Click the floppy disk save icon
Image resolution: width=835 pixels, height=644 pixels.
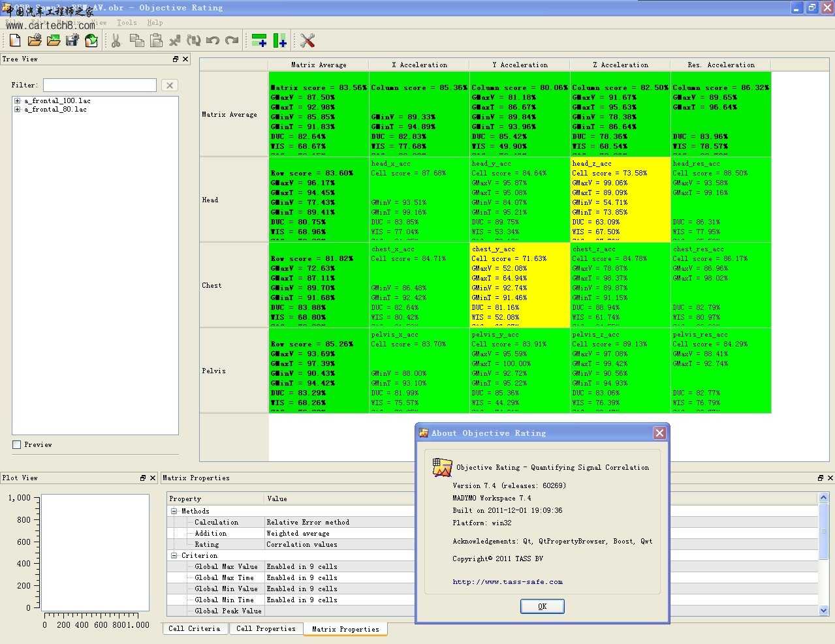click(x=72, y=40)
